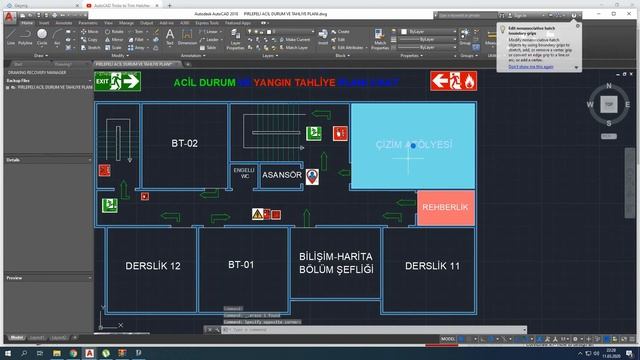The width and height of the screenshot is (640, 360).
Task: Click the Print icon in quick access toolbar
Action: 55,15
